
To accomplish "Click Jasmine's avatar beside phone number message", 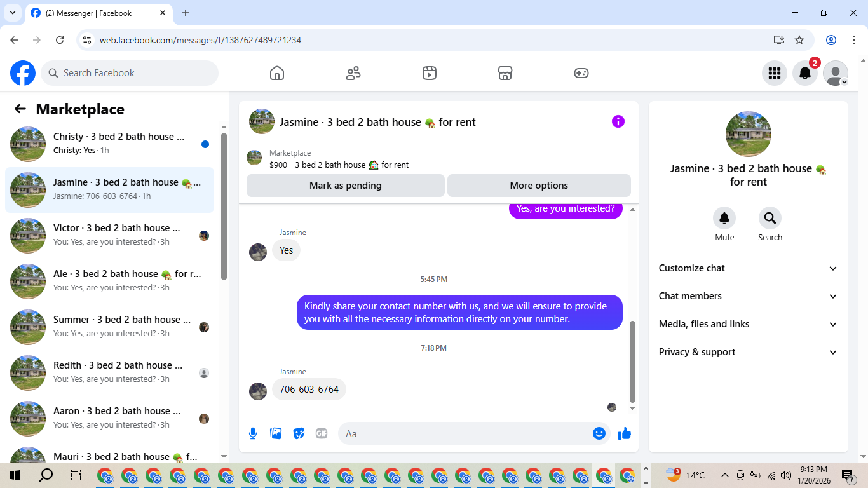I will (258, 391).
